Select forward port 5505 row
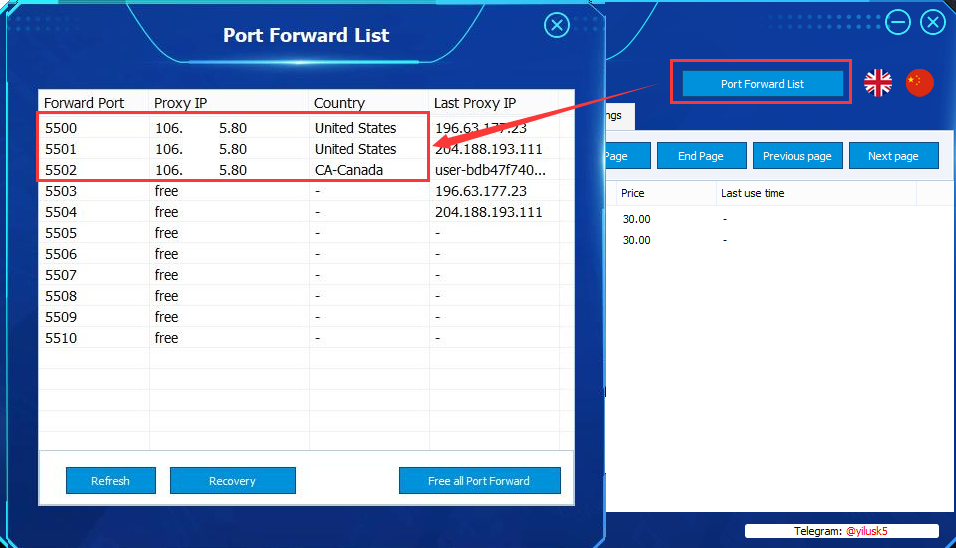956x548 pixels. (x=306, y=233)
